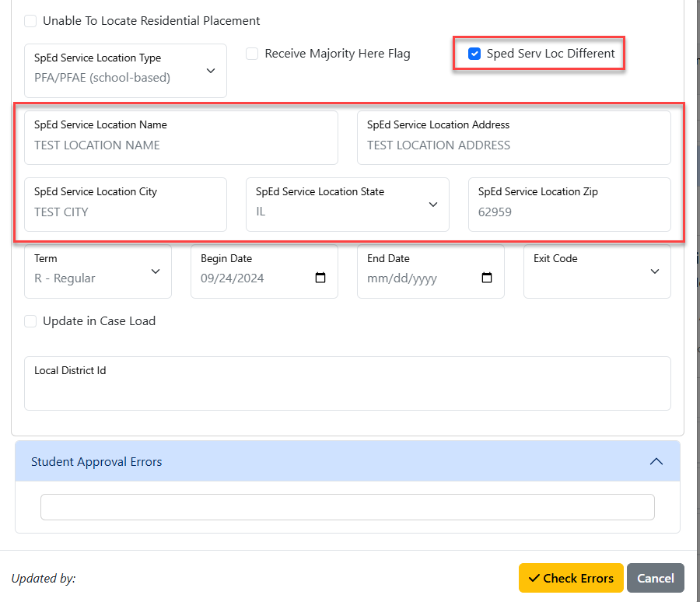Collapse Student Approval Errors with chevron icon
Screen dimensions: 700x602
tap(656, 461)
